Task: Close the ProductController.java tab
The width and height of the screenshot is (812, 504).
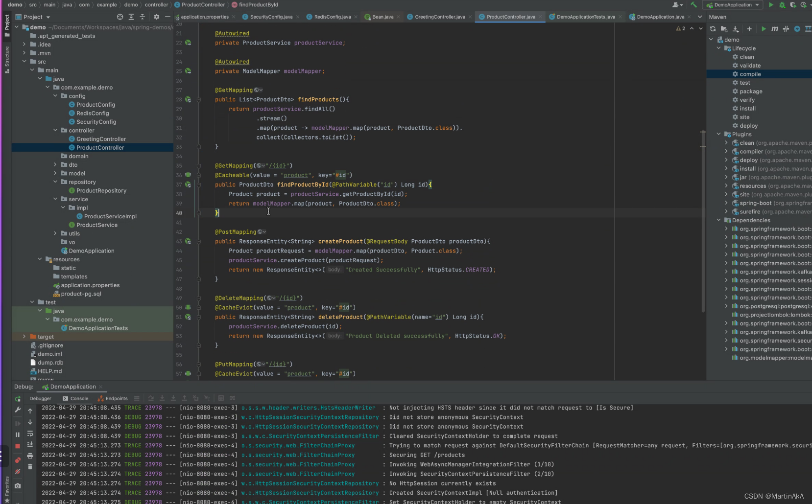Action: click(540, 17)
